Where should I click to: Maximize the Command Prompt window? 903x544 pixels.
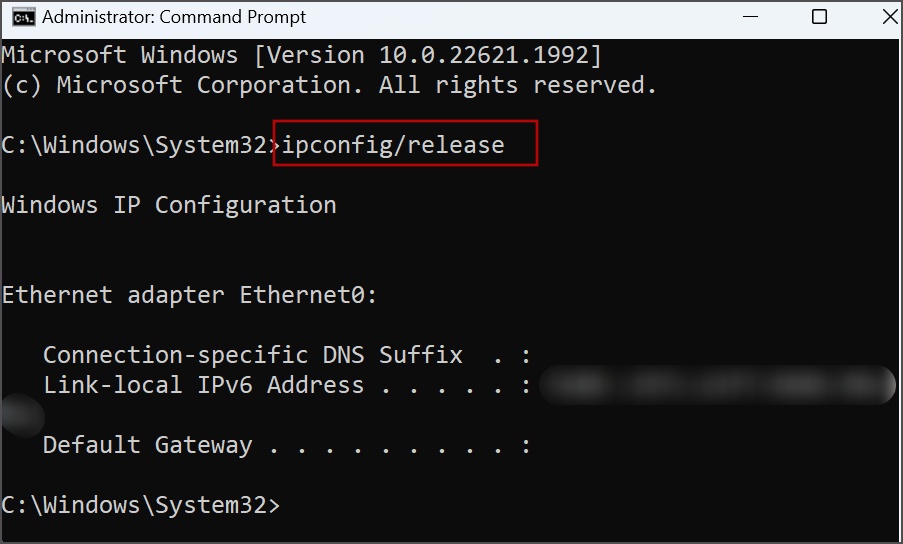pos(819,17)
